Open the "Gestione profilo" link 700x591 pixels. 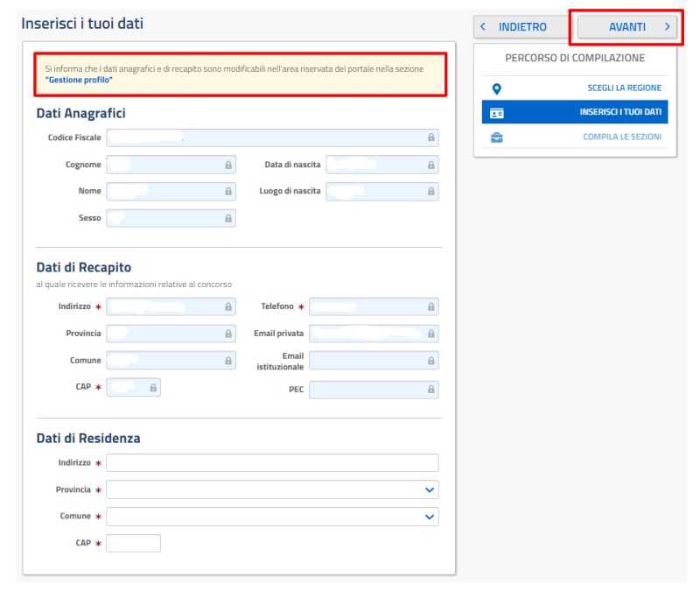pos(79,80)
